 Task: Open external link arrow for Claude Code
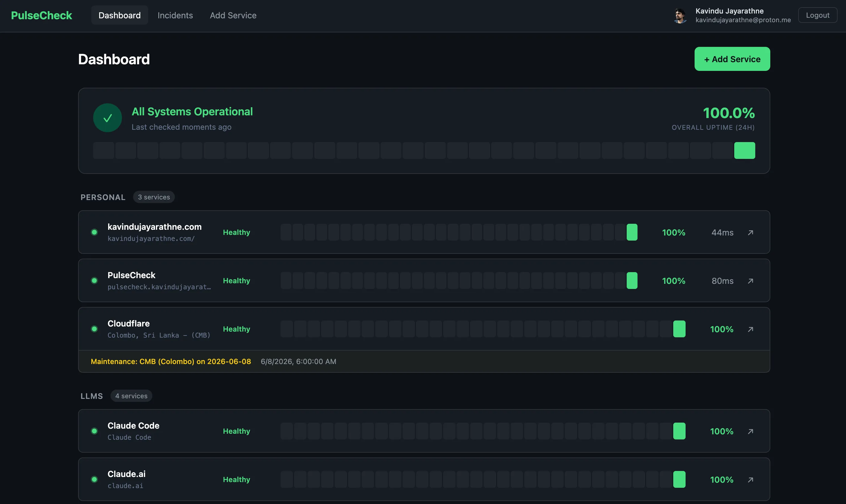[750, 431]
